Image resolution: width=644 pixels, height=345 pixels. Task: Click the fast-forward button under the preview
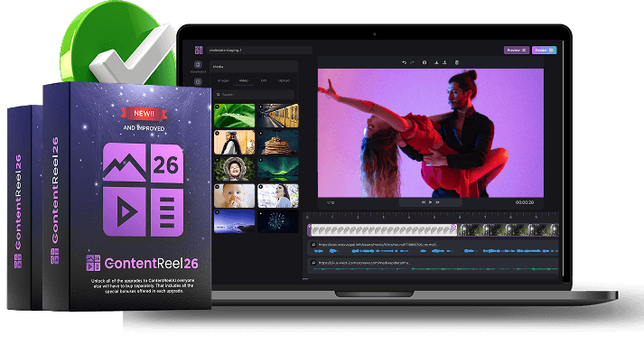pos(438,202)
